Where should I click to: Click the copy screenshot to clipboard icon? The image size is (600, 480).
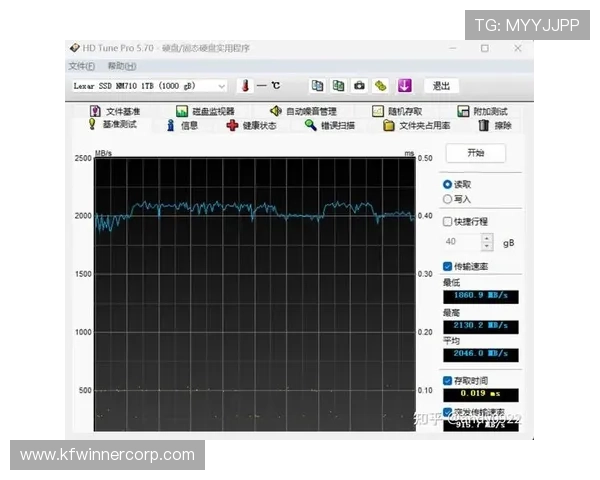point(338,86)
